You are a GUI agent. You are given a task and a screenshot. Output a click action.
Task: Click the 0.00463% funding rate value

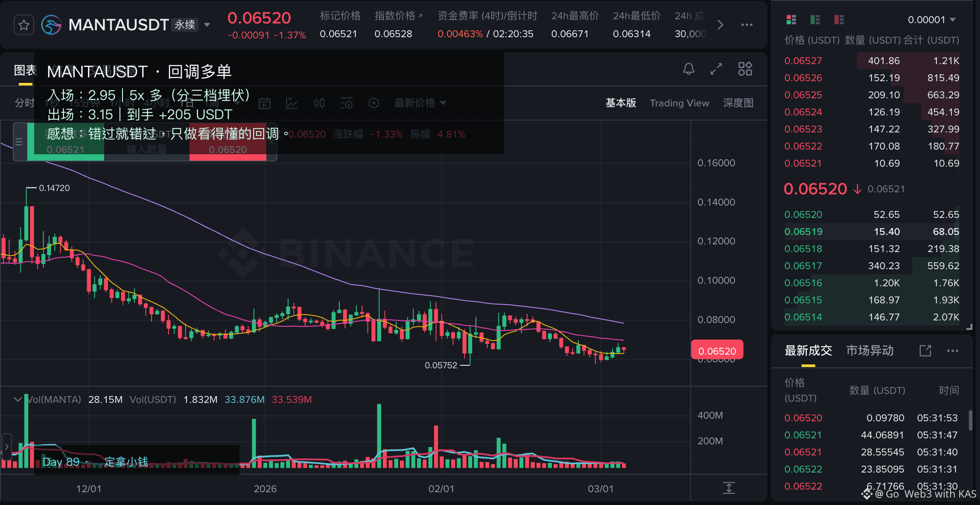click(x=460, y=34)
